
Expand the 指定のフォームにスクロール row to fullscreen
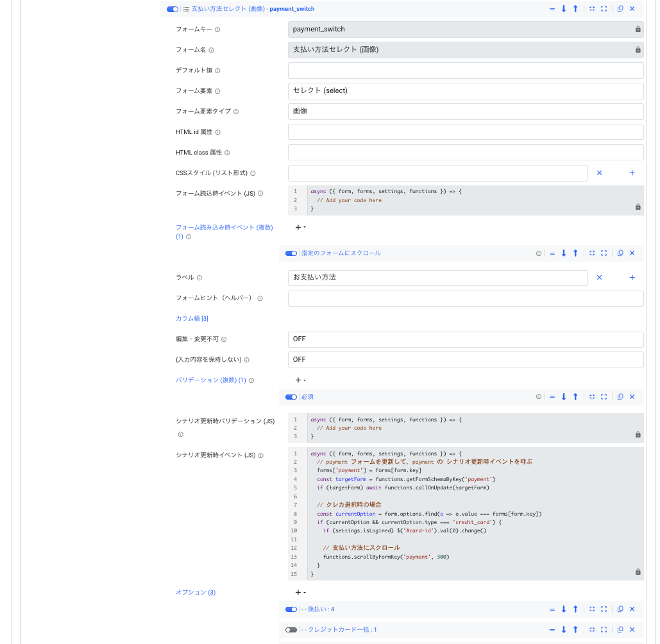(x=604, y=253)
